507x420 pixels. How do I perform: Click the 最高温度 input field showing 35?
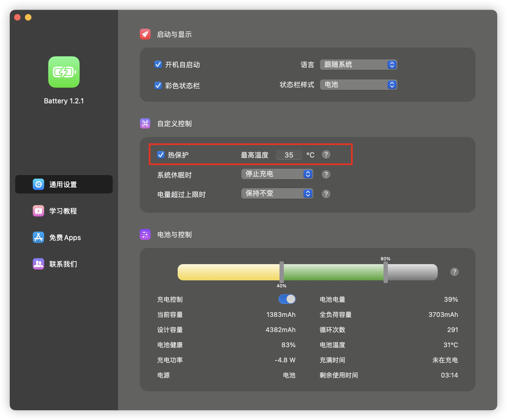point(289,155)
